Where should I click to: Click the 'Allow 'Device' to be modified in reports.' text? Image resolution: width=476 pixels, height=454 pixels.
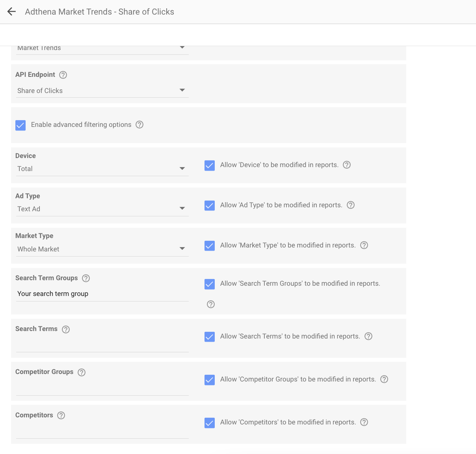point(279,165)
